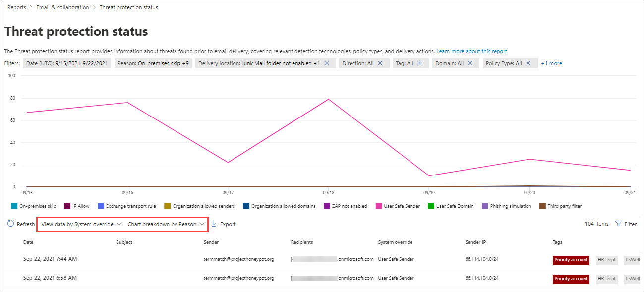Viewport: 644px width, 292px height.
Task: Go to Reports breadcrumb
Action: click(17, 7)
